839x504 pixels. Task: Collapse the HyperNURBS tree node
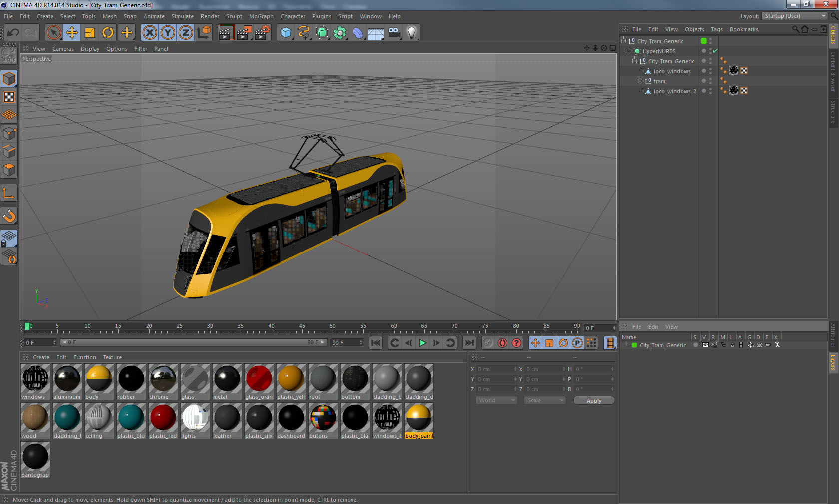629,51
